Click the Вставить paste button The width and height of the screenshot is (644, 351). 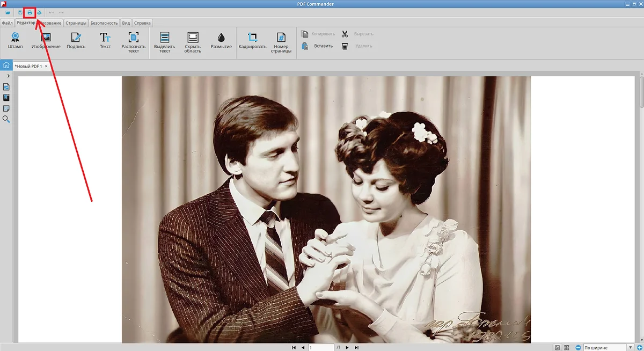(x=318, y=46)
